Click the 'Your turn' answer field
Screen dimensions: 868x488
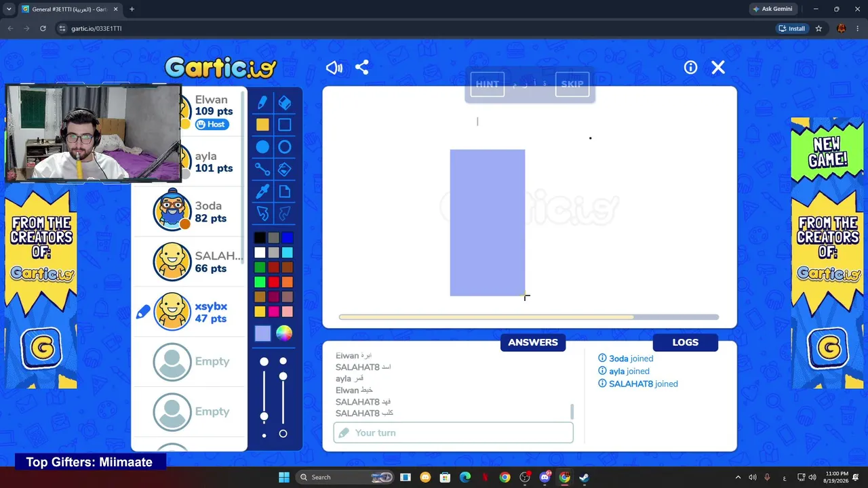coord(454,432)
